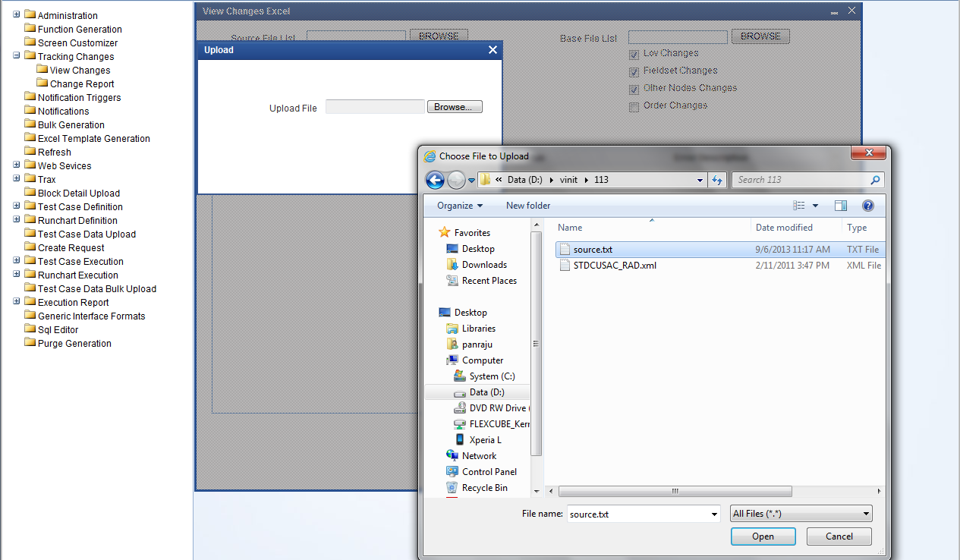Click the file list horizontal scrollbar

[x=675, y=492]
